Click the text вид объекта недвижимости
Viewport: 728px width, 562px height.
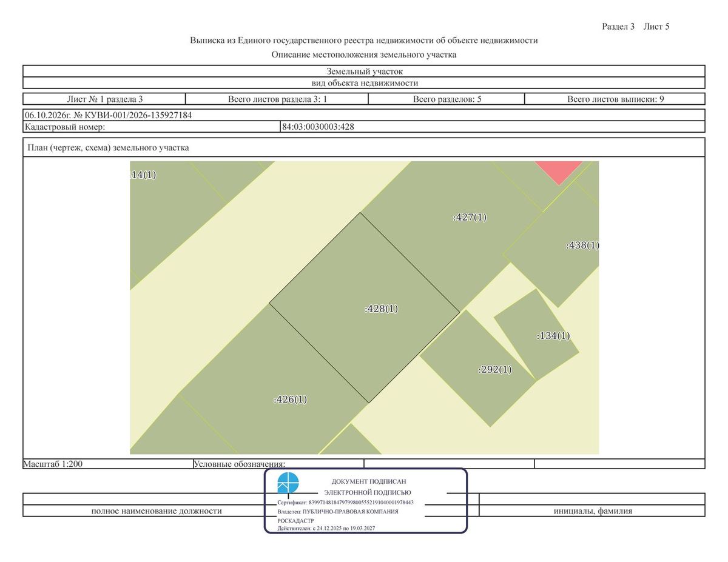click(x=364, y=83)
